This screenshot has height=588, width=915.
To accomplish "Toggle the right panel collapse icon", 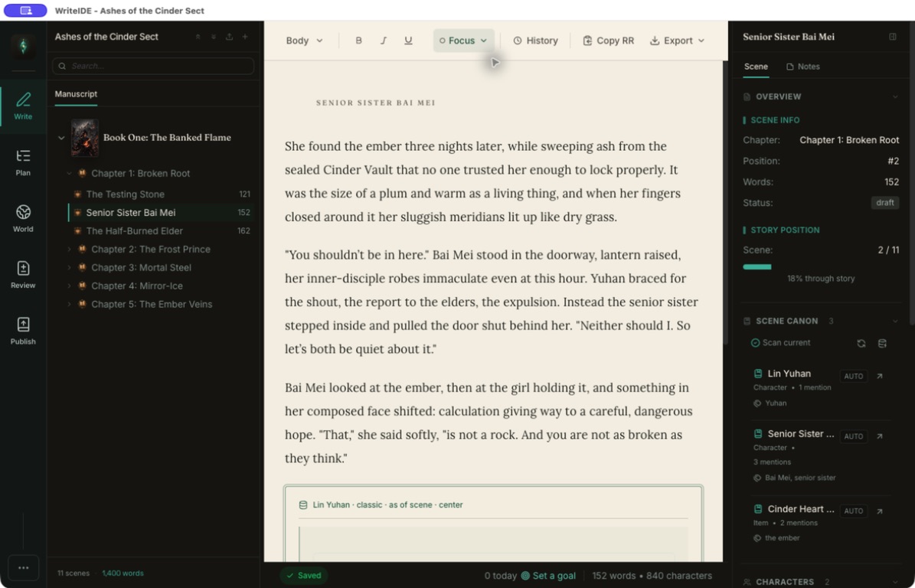I will tap(893, 37).
